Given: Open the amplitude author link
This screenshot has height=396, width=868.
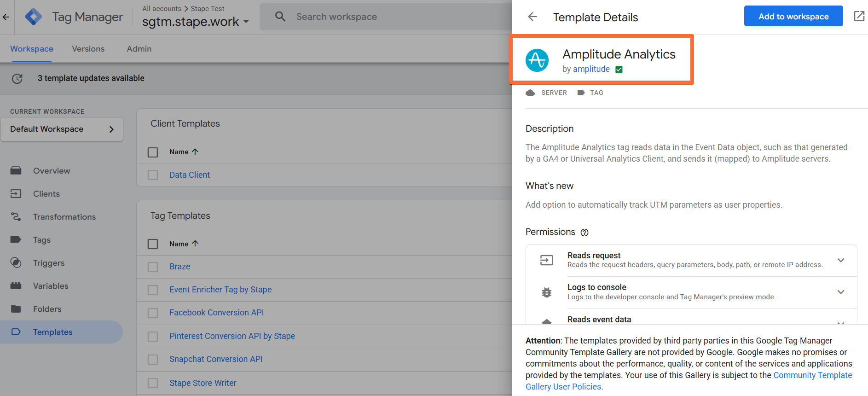Looking at the screenshot, I should (x=591, y=69).
